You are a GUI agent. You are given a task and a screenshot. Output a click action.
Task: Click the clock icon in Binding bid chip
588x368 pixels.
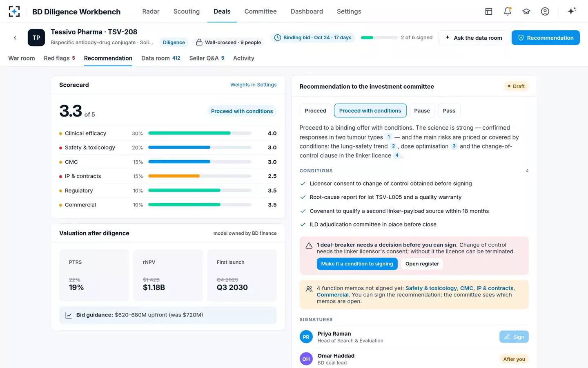click(x=278, y=38)
